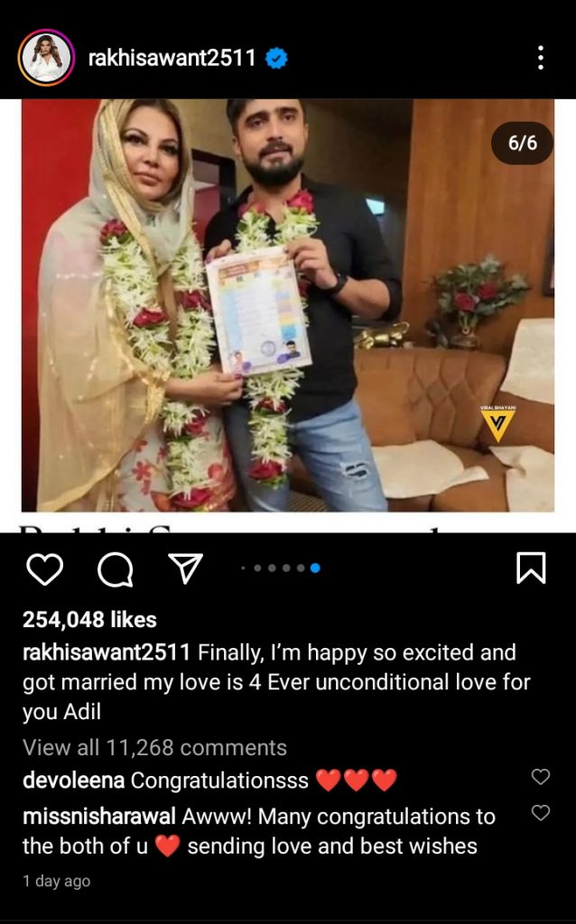Open rakhisawant2511 profile picture story
Image resolution: width=576 pixels, height=924 pixels.
coord(46,58)
